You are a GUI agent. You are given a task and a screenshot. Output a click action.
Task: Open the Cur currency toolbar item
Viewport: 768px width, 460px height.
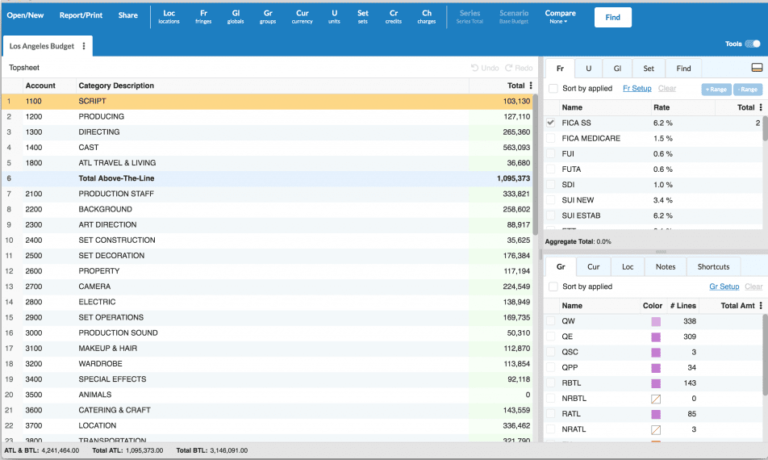tap(302, 16)
